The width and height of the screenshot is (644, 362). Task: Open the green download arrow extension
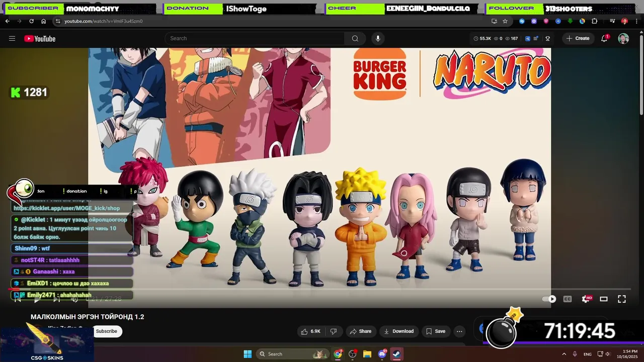(x=570, y=21)
